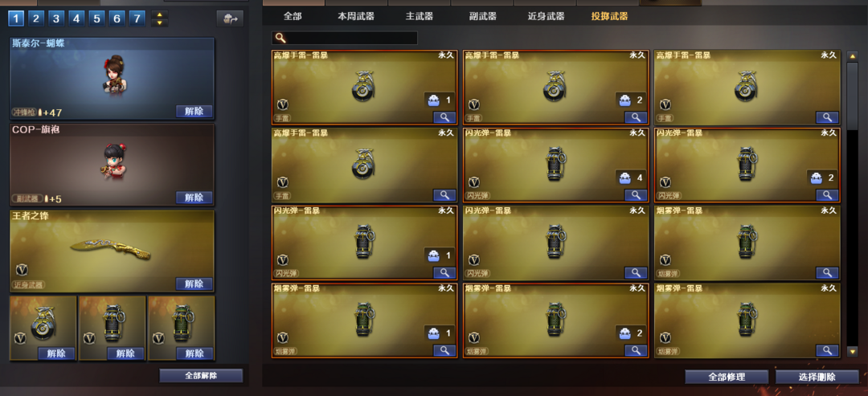Select loadout slot number 5
The height and width of the screenshot is (396, 868).
click(x=96, y=18)
